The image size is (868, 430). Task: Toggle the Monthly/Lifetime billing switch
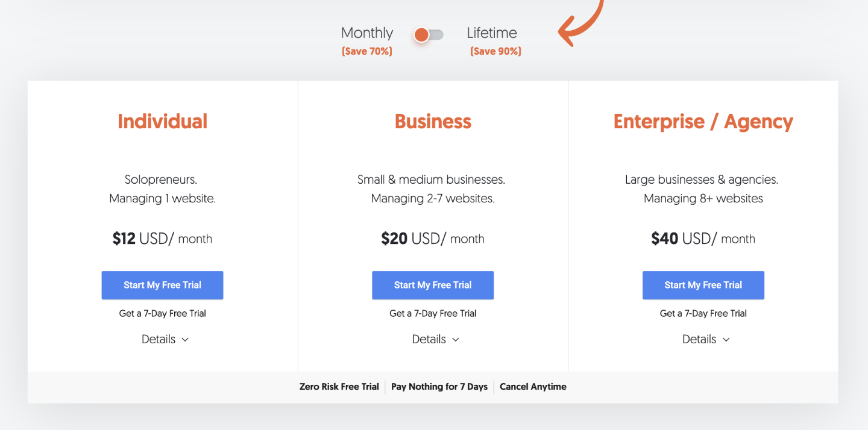pyautogui.click(x=429, y=35)
